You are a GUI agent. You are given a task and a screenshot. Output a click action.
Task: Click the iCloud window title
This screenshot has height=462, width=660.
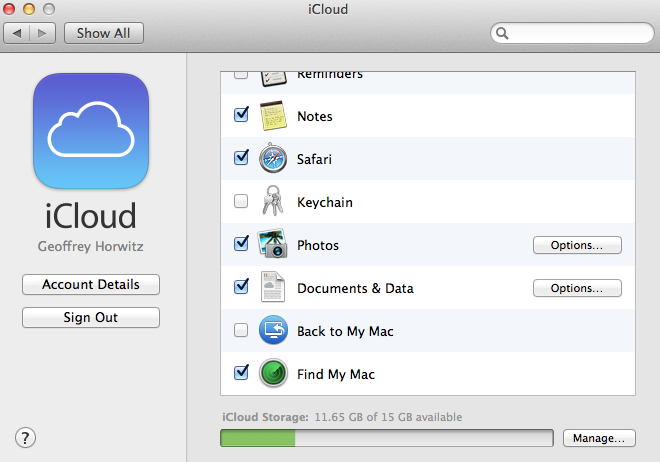pyautogui.click(x=328, y=9)
